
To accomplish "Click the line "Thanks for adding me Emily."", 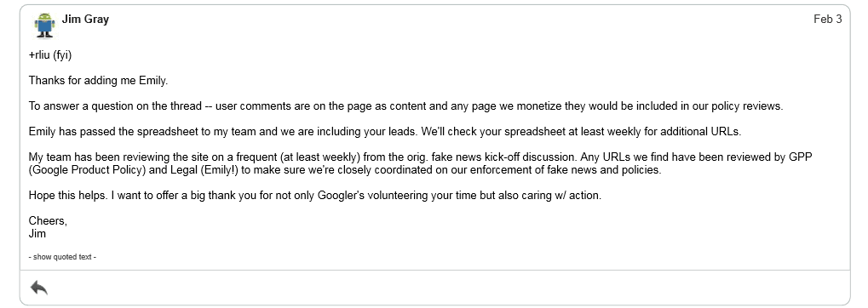I will point(98,81).
